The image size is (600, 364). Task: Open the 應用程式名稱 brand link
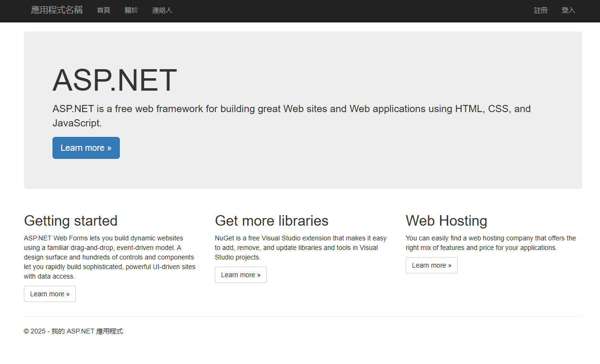57,10
